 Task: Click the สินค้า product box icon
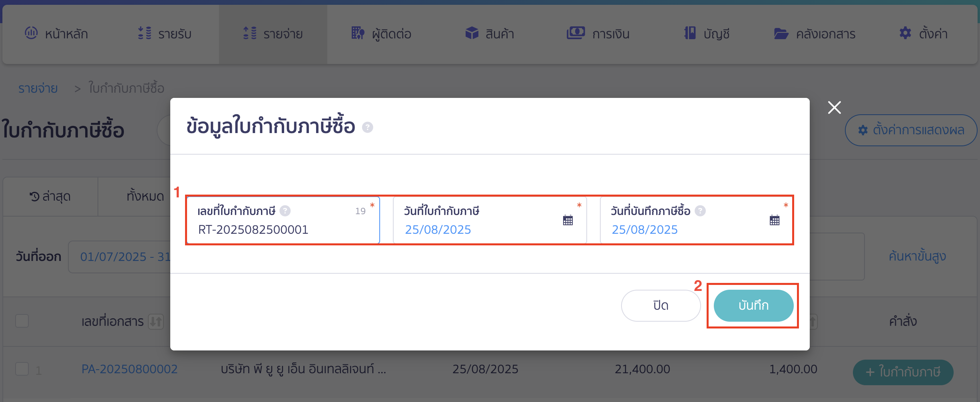(x=472, y=33)
